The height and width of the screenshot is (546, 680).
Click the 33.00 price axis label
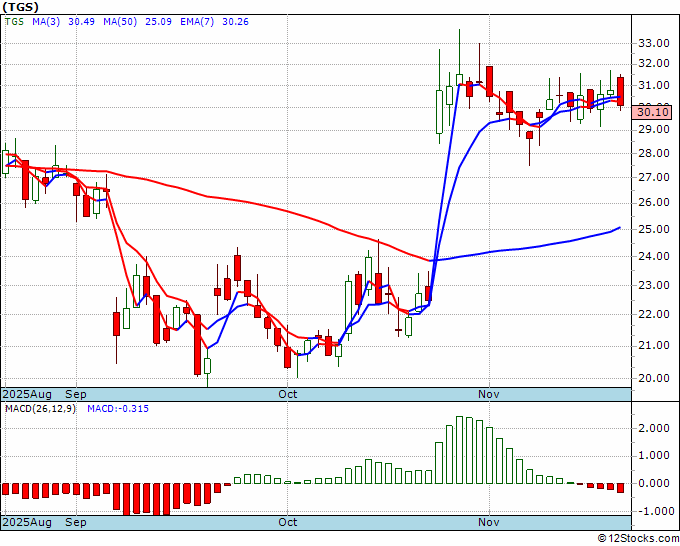653,43
